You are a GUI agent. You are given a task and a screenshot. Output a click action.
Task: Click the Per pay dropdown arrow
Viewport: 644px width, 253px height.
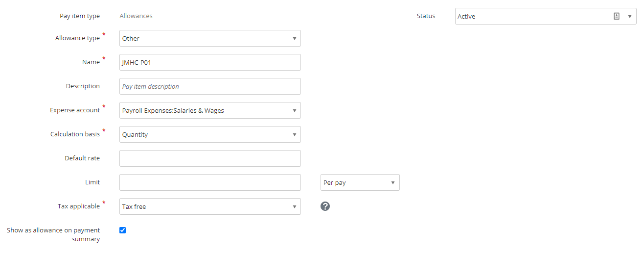tap(393, 182)
